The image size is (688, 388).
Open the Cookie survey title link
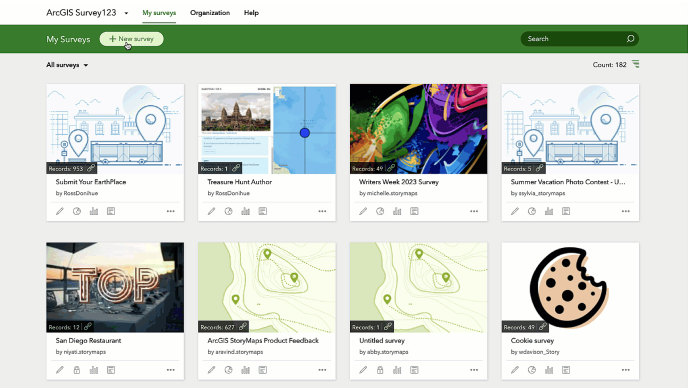532,341
